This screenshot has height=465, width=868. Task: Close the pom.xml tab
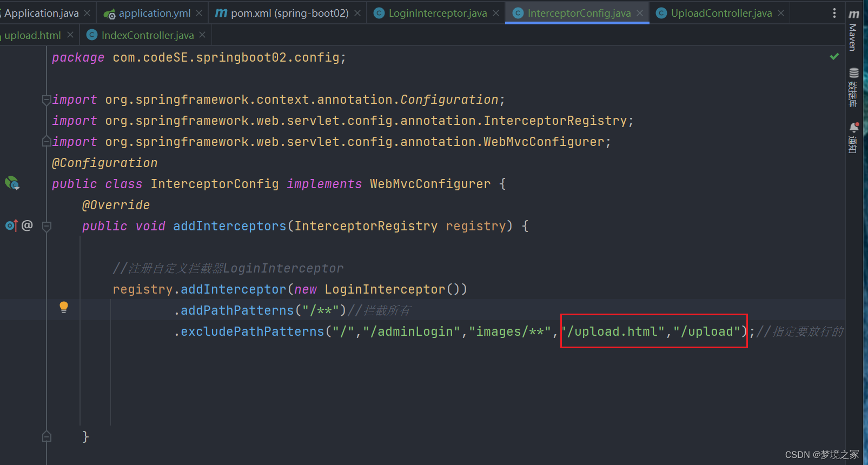(357, 13)
